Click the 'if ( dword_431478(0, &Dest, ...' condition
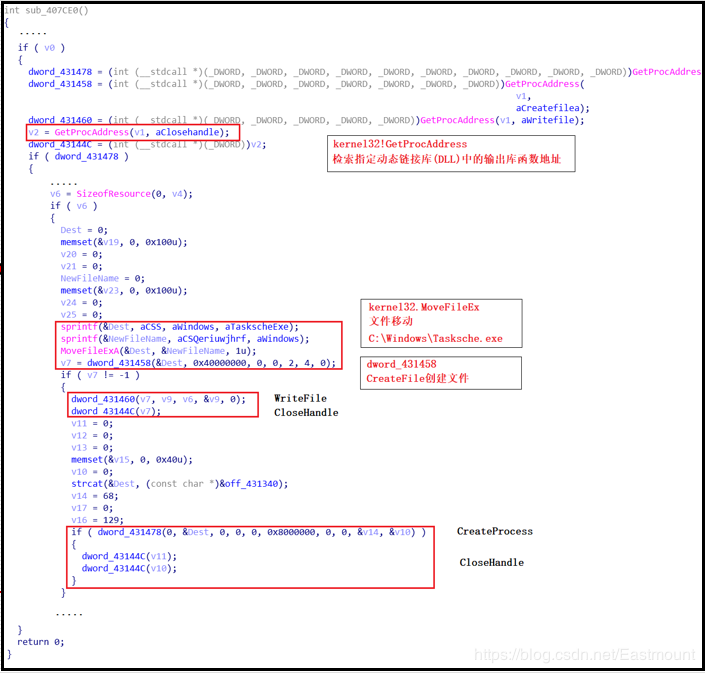This screenshot has height=673, width=705. [x=249, y=532]
